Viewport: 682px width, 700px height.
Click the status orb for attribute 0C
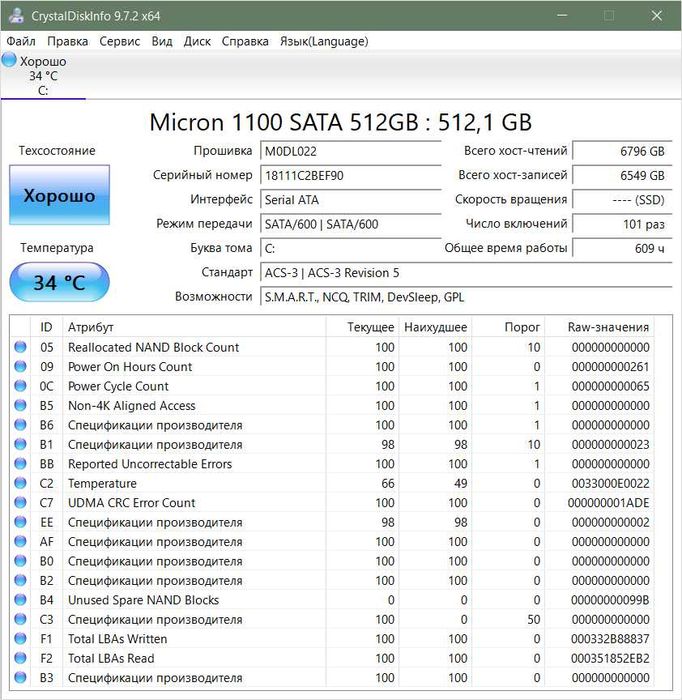[x=21, y=385]
